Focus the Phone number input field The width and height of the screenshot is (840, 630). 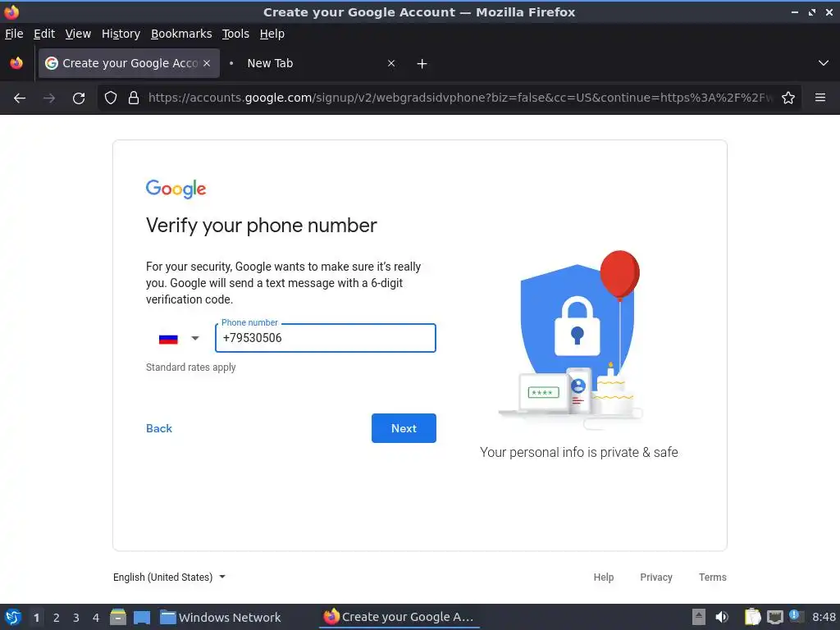(x=325, y=338)
